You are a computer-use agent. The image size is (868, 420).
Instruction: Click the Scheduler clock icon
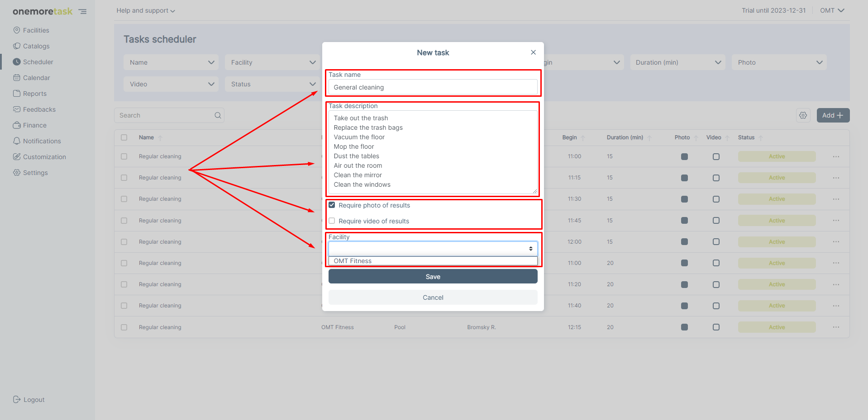coord(17,62)
